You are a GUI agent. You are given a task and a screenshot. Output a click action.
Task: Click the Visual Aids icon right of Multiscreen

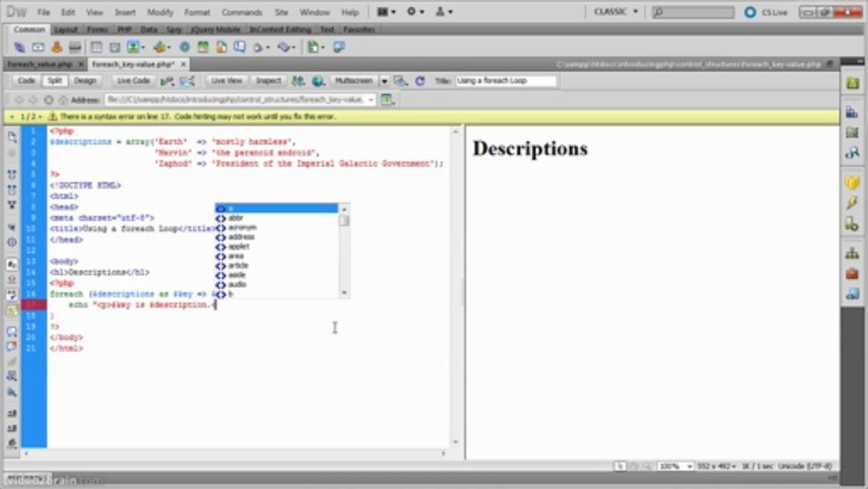tap(401, 81)
